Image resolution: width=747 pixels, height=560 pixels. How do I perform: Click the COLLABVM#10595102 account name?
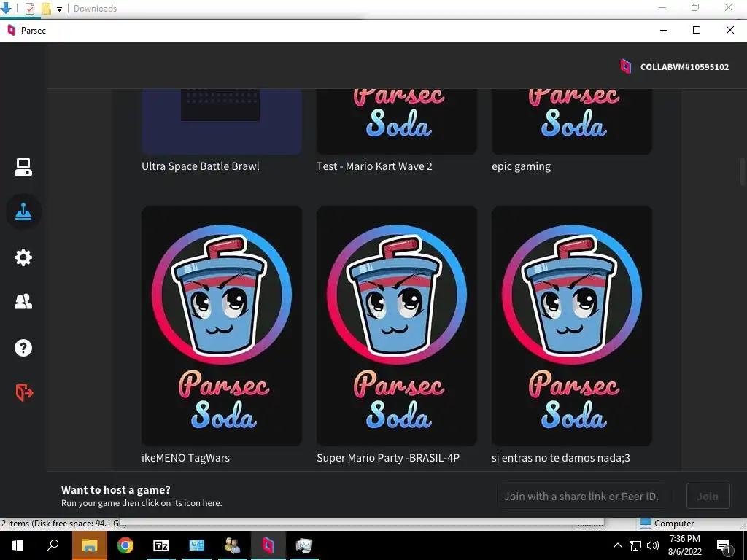[684, 67]
